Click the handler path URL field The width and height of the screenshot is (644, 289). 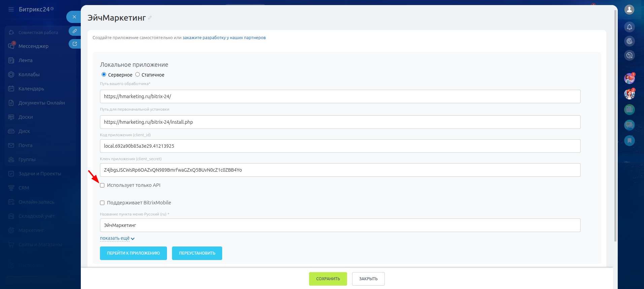(x=340, y=96)
